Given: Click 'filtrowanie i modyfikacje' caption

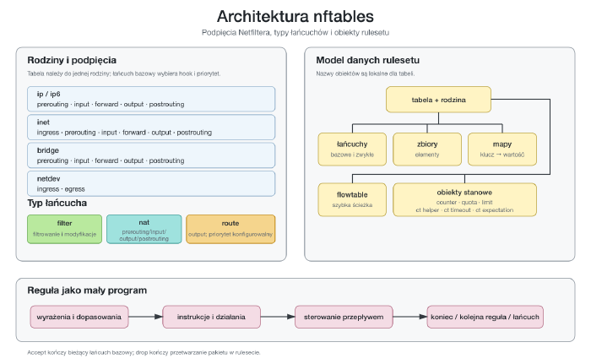Looking at the screenshot, I should pyautogui.click(x=64, y=234).
